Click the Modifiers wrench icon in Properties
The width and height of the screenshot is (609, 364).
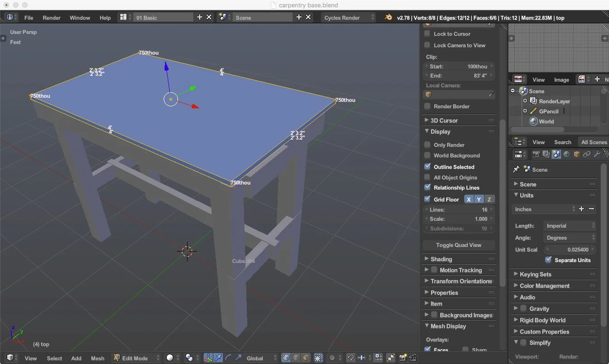[597, 154]
